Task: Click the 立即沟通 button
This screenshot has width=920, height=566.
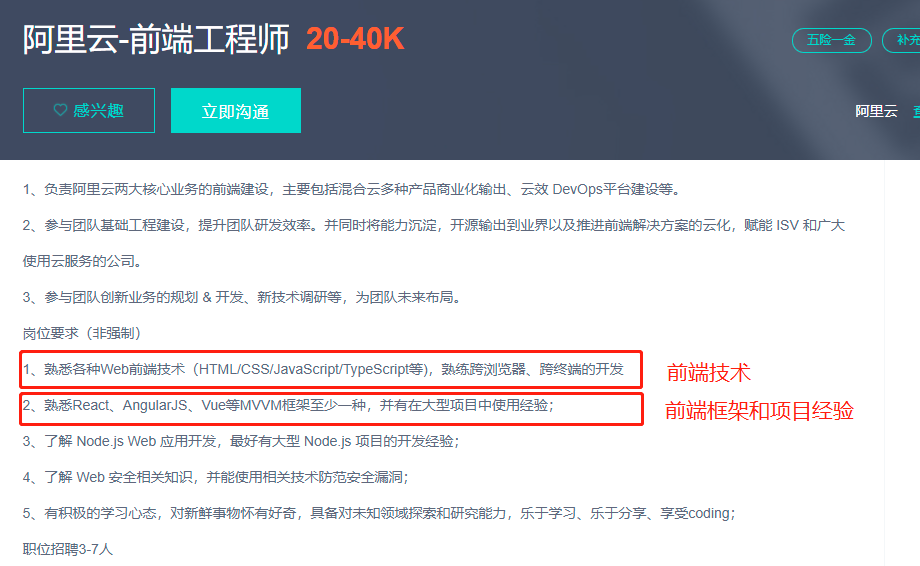Action: [x=236, y=110]
